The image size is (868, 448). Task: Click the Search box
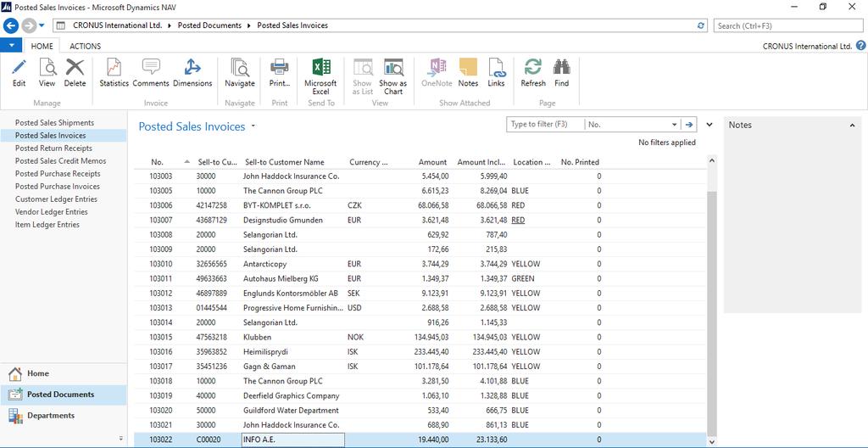[789, 25]
